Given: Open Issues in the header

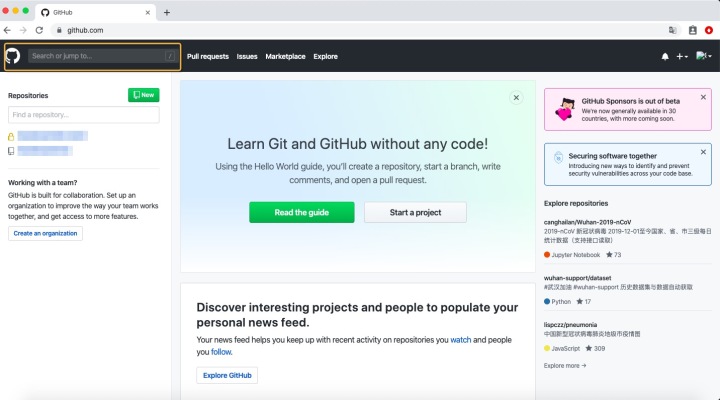Looking at the screenshot, I should (247, 56).
